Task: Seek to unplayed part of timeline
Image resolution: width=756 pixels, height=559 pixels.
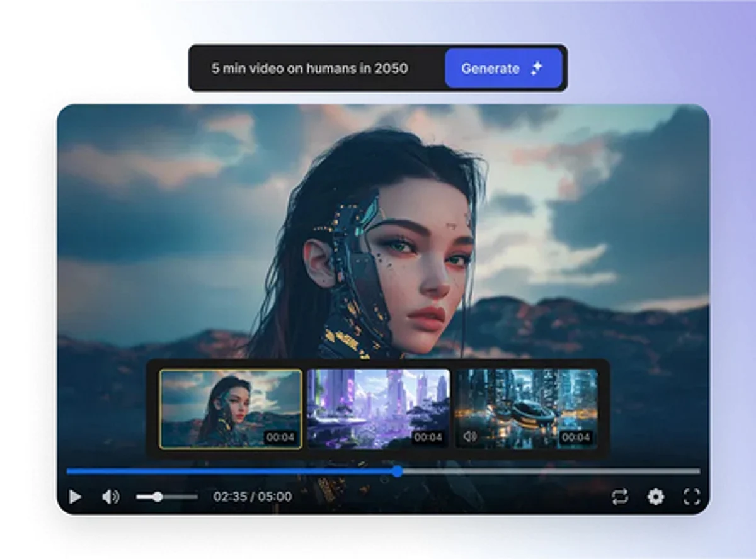Action: (551, 471)
